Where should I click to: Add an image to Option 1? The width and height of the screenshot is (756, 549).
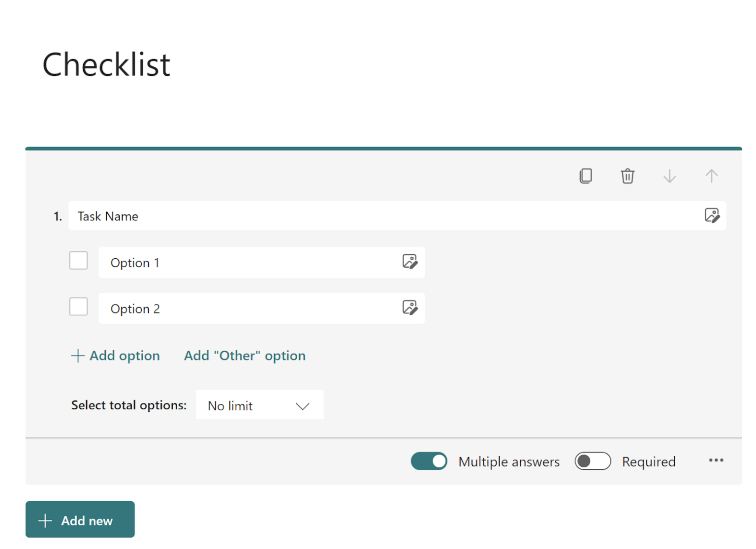(410, 262)
